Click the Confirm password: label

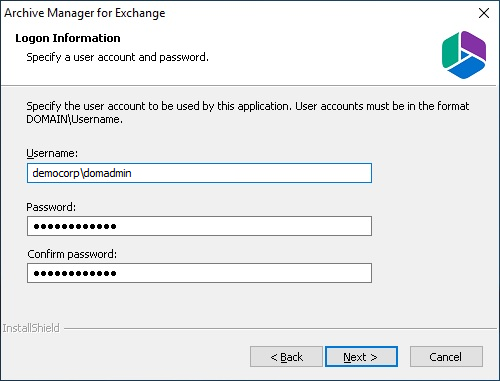72,254
